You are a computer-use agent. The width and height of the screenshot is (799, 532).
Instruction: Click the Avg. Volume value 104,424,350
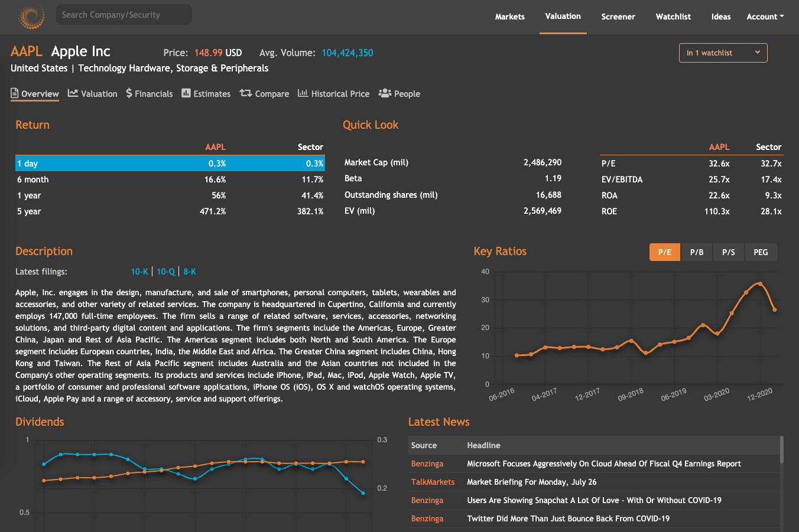point(347,53)
